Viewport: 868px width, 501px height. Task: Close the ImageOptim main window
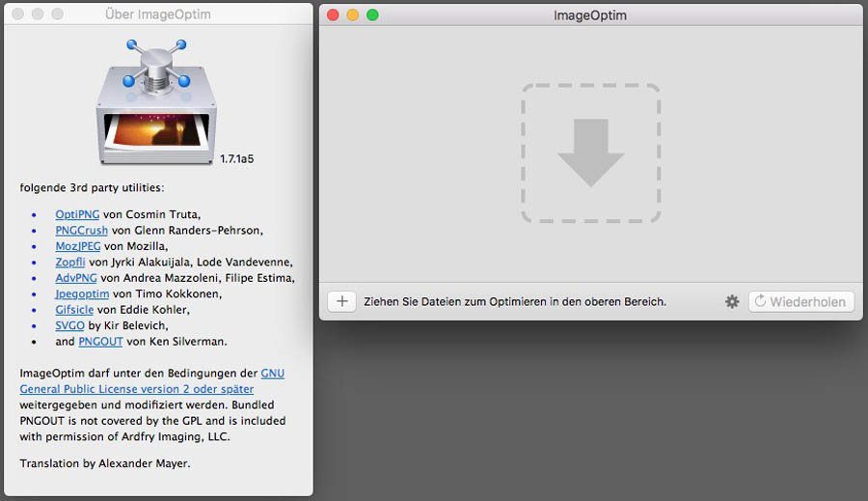click(x=333, y=15)
